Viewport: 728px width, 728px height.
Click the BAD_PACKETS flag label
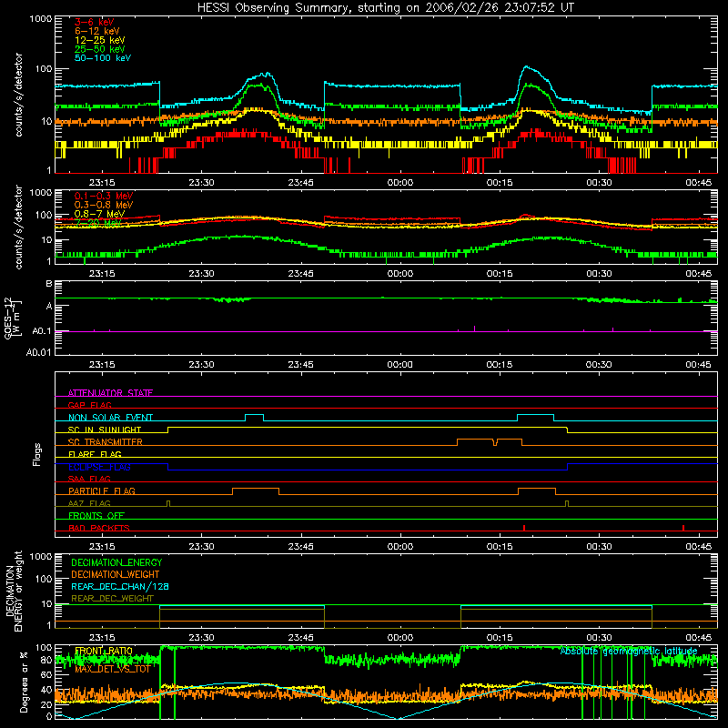99,528
